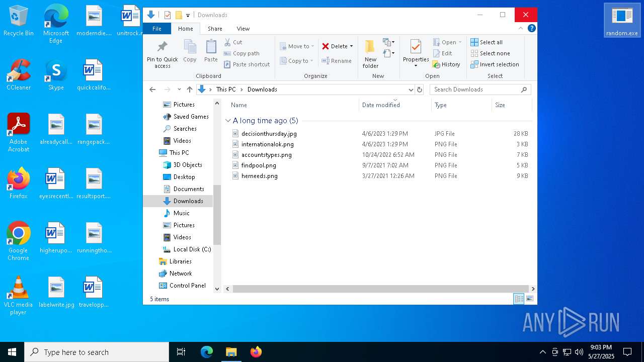Open Firefox from taskbar

pyautogui.click(x=256, y=352)
